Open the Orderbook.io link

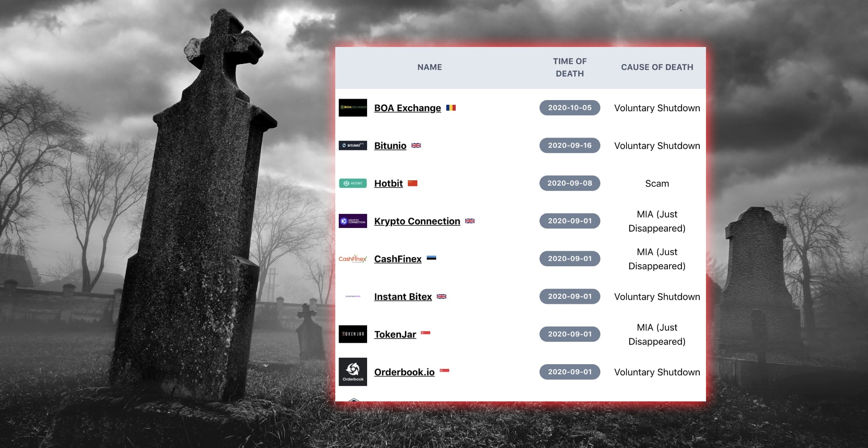(404, 372)
